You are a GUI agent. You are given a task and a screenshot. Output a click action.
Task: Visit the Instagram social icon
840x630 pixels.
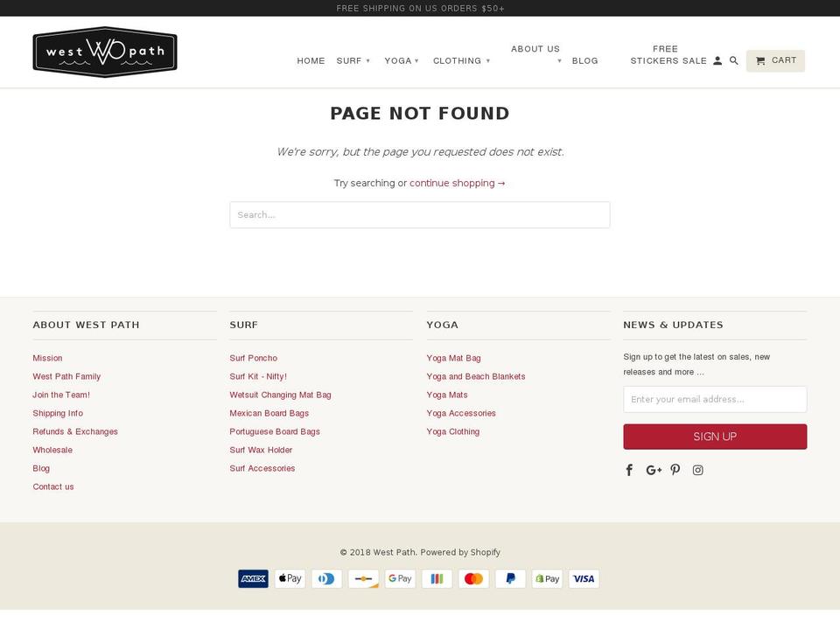[x=697, y=470]
